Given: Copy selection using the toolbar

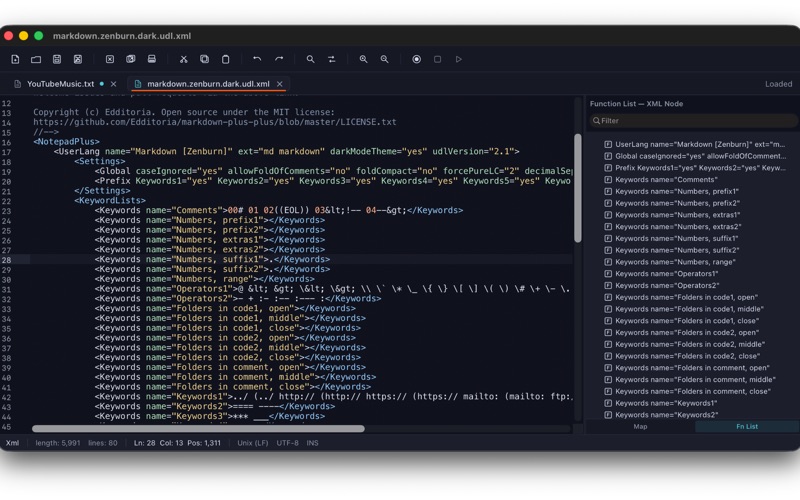Looking at the screenshot, I should [205, 59].
